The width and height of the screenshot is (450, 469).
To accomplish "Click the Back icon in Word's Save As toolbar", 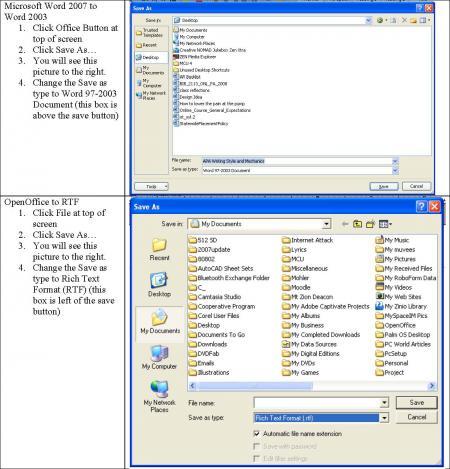I will (380, 20).
